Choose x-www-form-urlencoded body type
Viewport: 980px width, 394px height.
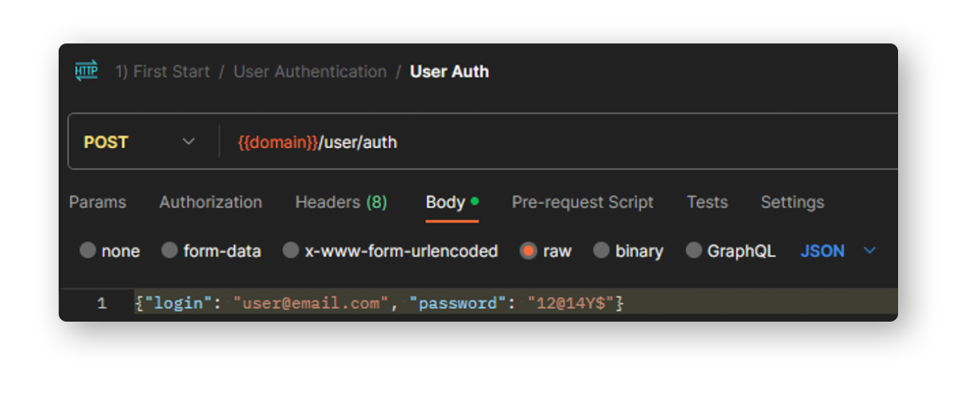point(291,251)
